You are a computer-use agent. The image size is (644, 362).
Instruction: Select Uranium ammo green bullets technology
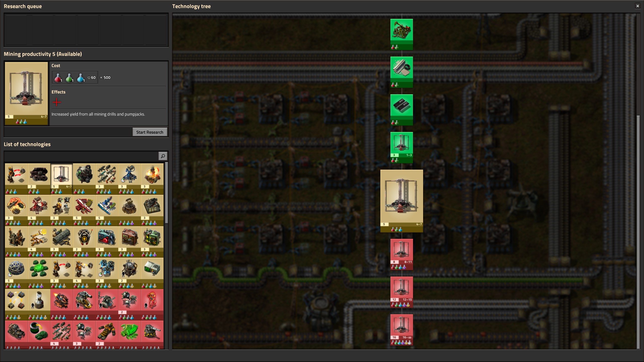coord(130,335)
